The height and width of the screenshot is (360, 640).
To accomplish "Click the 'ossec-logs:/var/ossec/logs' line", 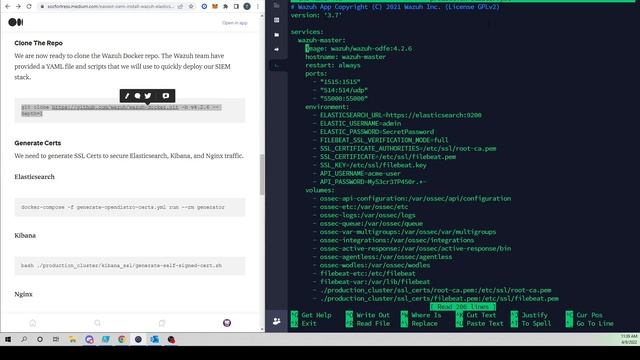I will 367,215.
